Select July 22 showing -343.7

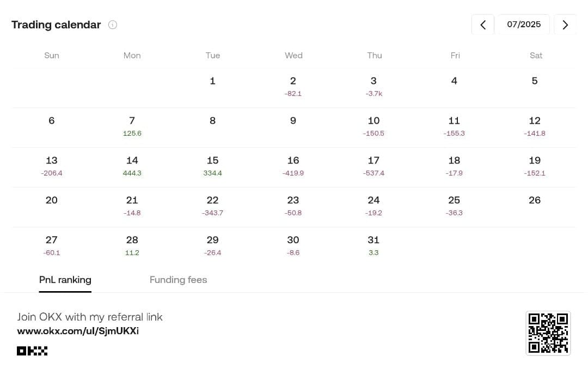[x=213, y=206]
